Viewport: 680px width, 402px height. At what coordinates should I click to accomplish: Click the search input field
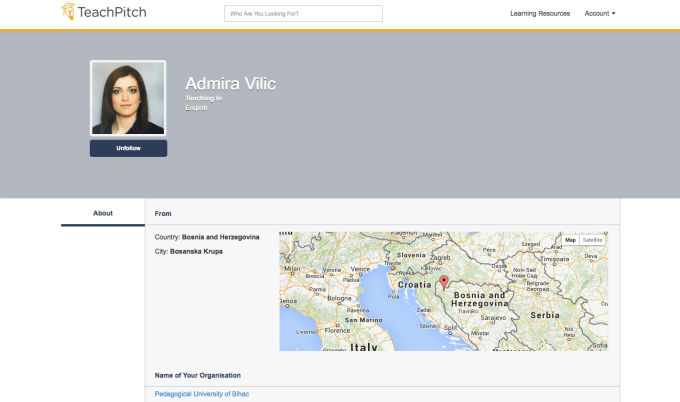coord(303,14)
